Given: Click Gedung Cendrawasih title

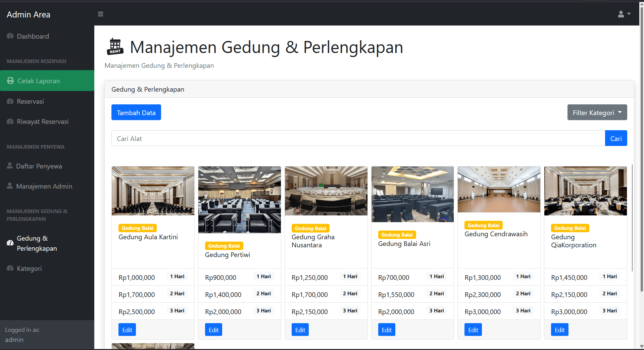Looking at the screenshot, I should pos(496,234).
